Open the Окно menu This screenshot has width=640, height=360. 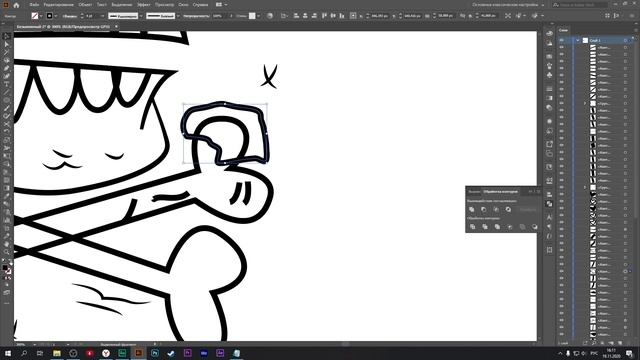(x=183, y=5)
